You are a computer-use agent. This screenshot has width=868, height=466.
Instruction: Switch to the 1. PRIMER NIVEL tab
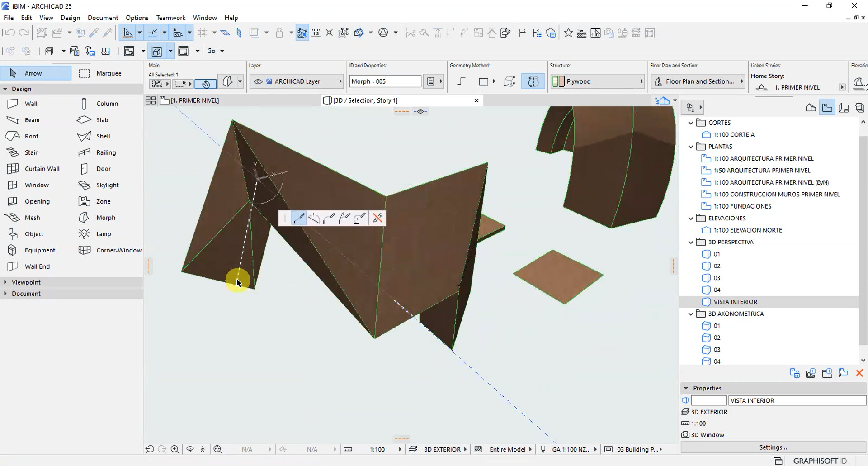[194, 100]
